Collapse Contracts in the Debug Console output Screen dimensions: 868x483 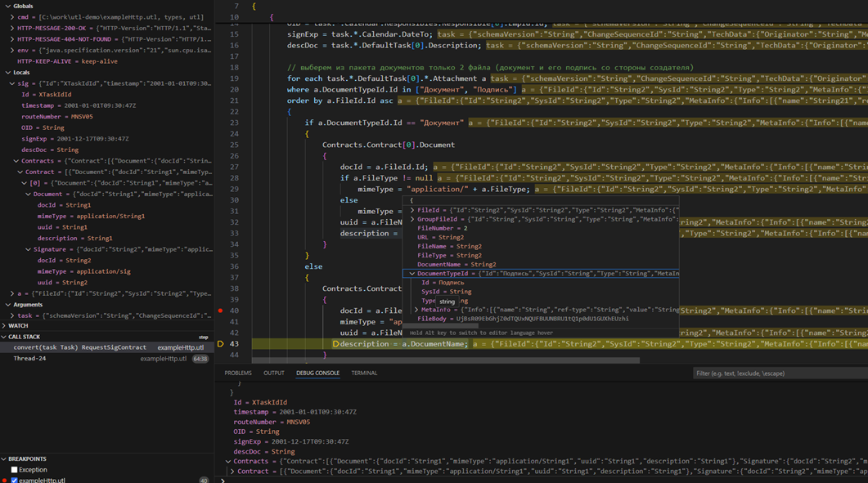[228, 462]
